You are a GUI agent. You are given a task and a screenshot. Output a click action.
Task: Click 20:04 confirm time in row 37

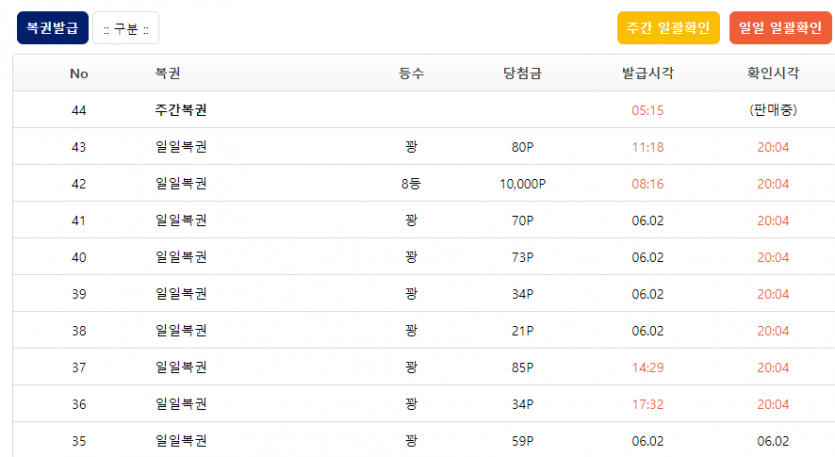773,368
